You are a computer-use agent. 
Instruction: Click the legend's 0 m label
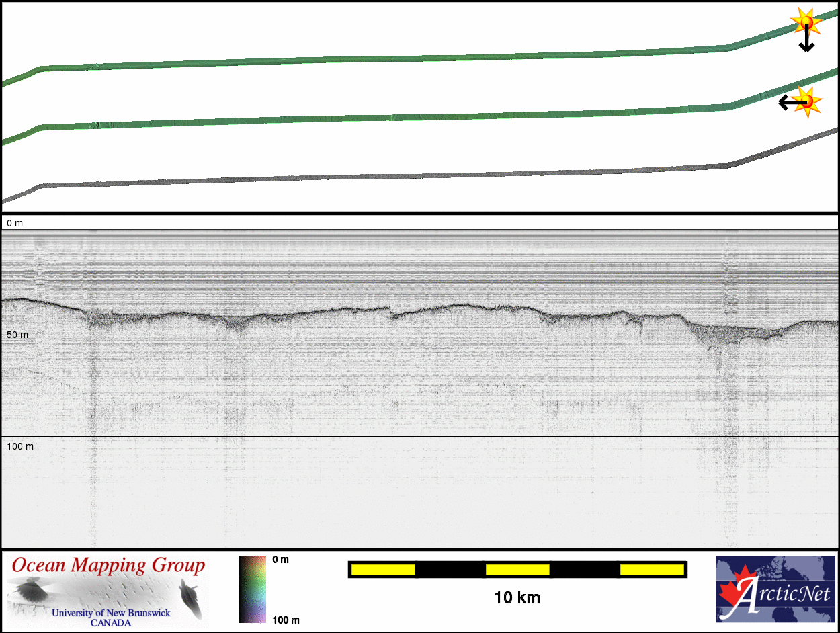point(281,560)
